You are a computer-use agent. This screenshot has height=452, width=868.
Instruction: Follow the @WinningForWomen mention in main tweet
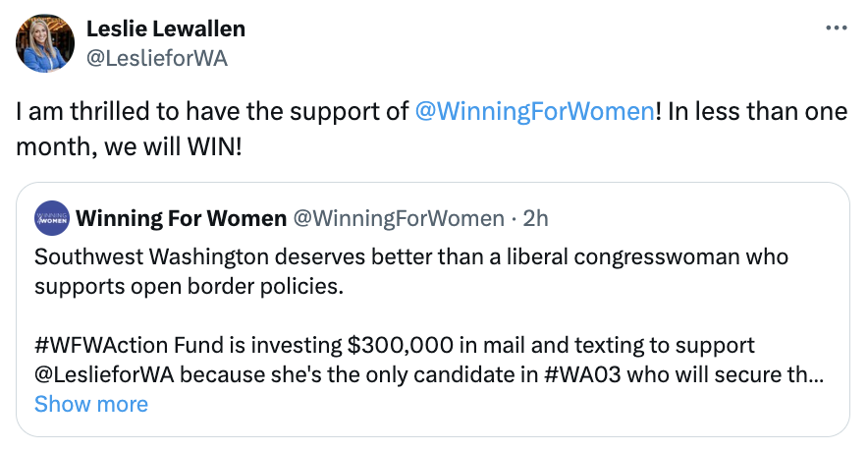tap(534, 111)
